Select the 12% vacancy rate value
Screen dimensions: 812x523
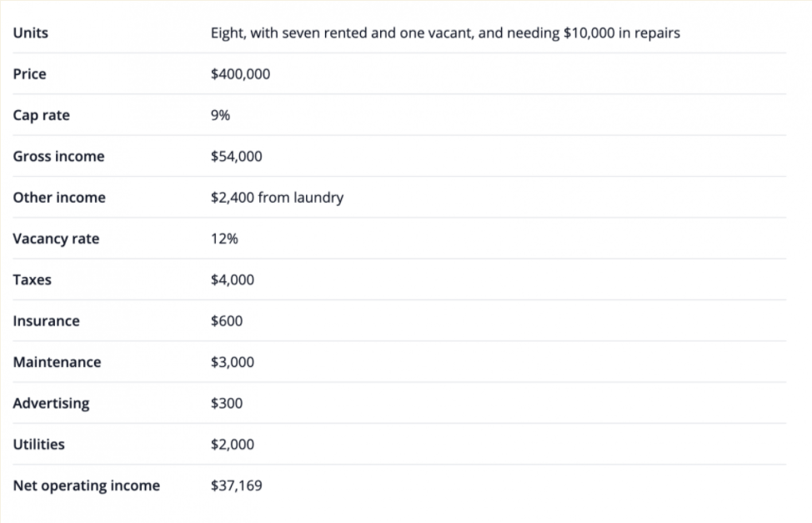pos(224,239)
